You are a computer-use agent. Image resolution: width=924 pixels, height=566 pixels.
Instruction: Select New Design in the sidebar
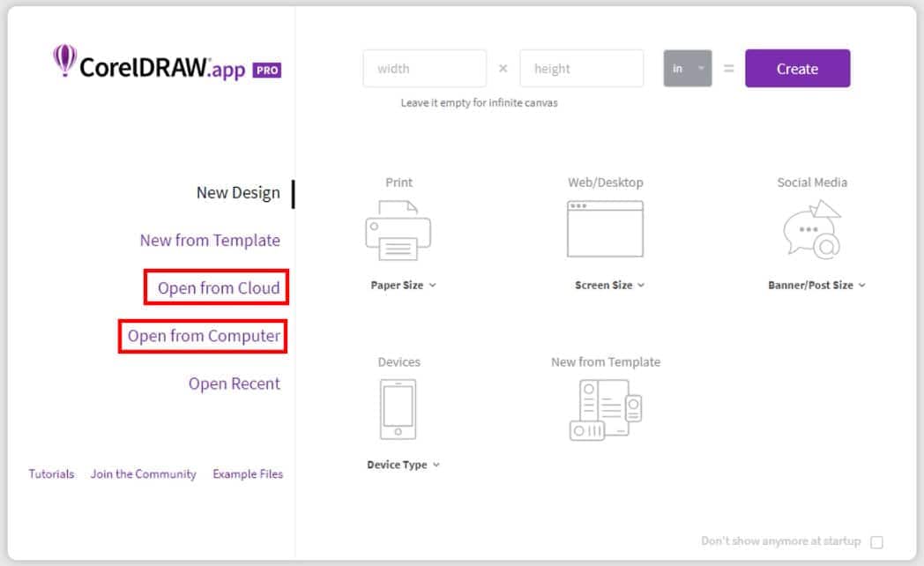coord(239,192)
